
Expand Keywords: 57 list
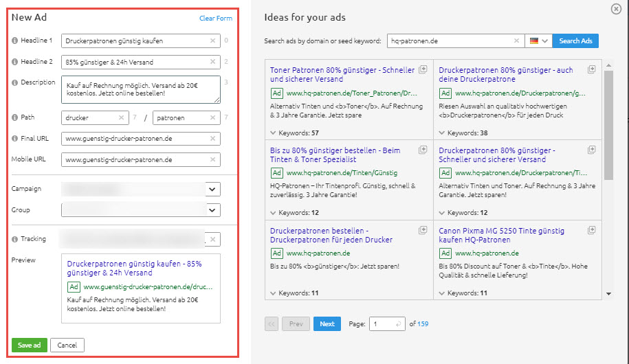point(294,133)
